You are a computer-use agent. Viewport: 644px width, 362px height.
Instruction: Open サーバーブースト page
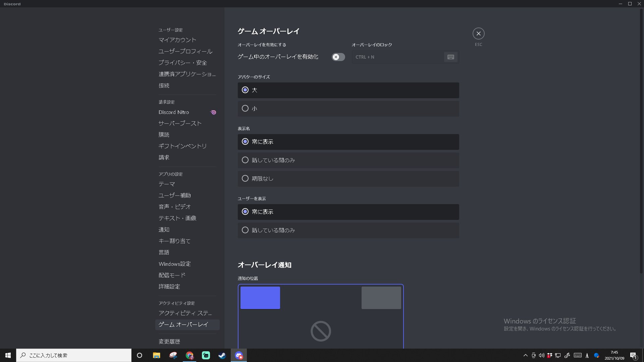click(187, 123)
